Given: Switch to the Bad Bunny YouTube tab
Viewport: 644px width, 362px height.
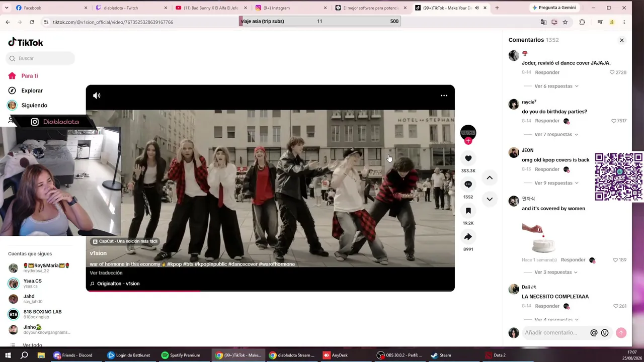Looking at the screenshot, I should (x=211, y=8).
